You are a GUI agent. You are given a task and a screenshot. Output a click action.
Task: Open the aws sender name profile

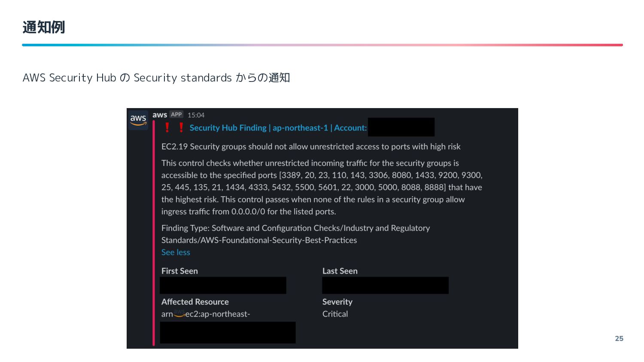click(160, 115)
